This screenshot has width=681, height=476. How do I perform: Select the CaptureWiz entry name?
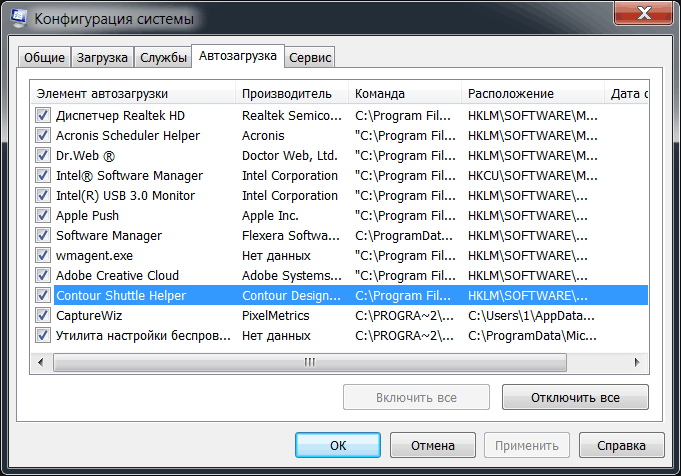pyautogui.click(x=89, y=315)
